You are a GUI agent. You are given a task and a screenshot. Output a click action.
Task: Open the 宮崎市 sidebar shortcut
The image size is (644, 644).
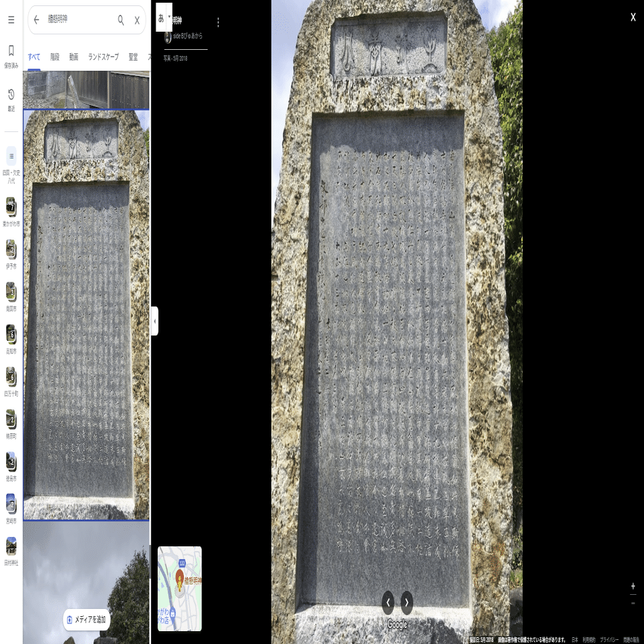11,509
